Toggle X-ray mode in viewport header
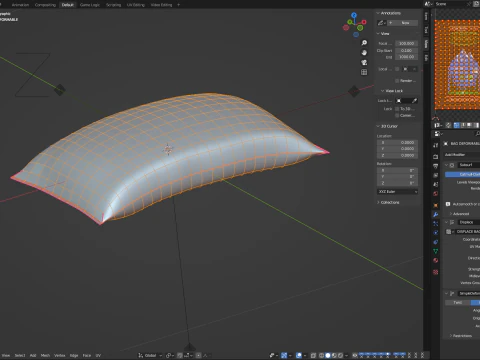This screenshot has width=480, height=360. tap(313, 355)
